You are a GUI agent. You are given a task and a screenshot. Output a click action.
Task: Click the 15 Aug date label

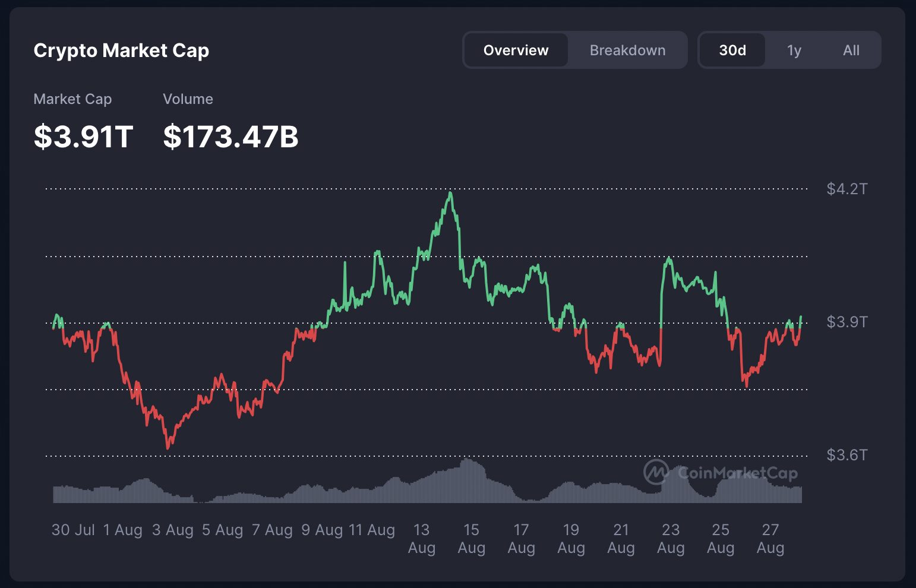click(471, 539)
